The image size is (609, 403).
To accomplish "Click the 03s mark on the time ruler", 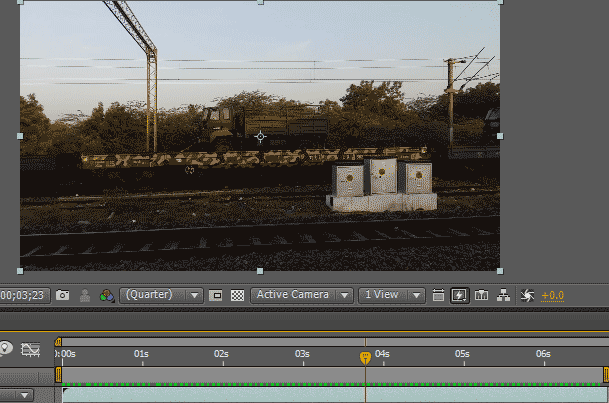I will (x=302, y=354).
